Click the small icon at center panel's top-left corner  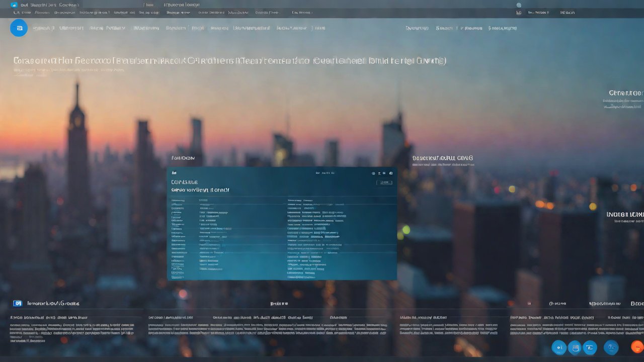[174, 173]
